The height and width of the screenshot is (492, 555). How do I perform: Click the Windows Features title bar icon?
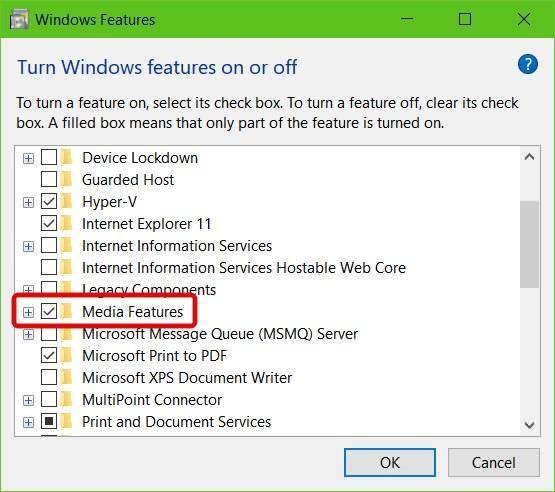click(19, 19)
